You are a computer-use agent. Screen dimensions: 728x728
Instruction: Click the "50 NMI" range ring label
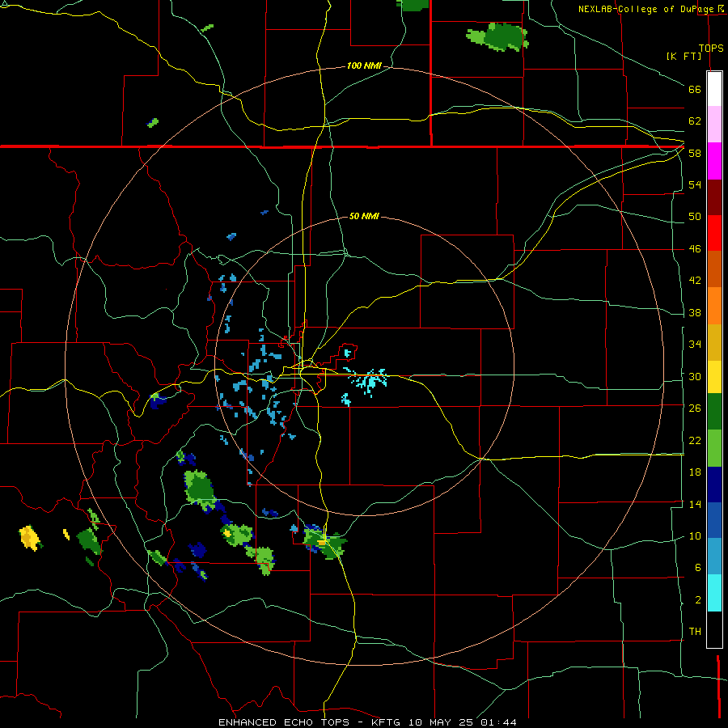(x=364, y=216)
